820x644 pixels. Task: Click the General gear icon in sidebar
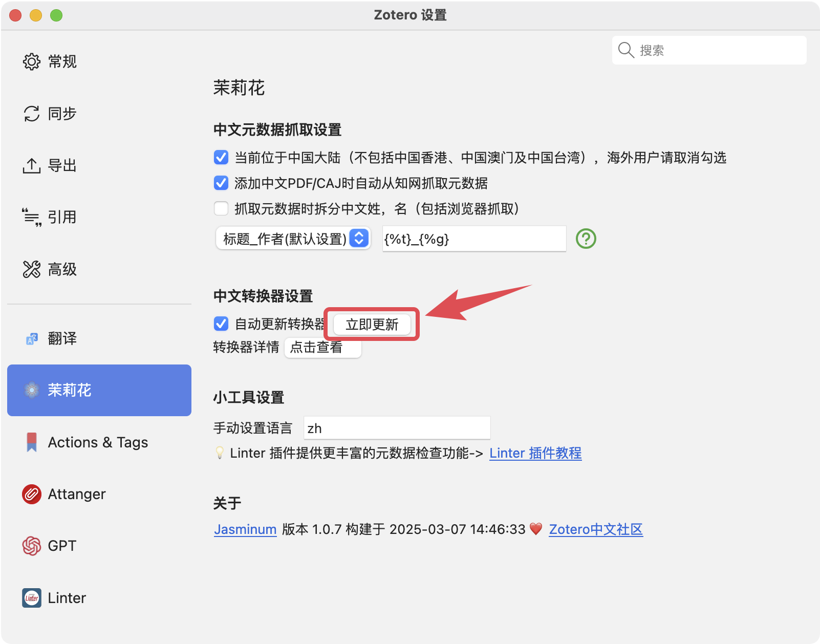click(x=31, y=61)
